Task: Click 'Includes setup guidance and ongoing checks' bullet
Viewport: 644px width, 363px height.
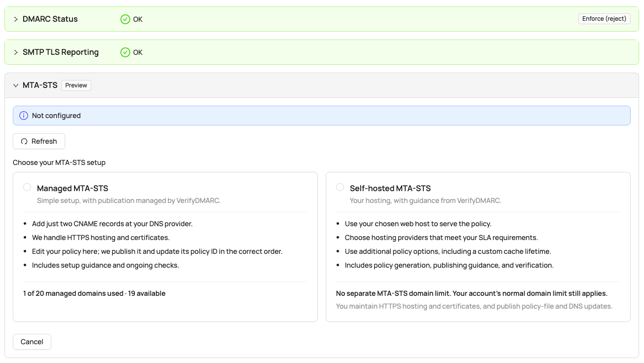Action: click(x=106, y=265)
